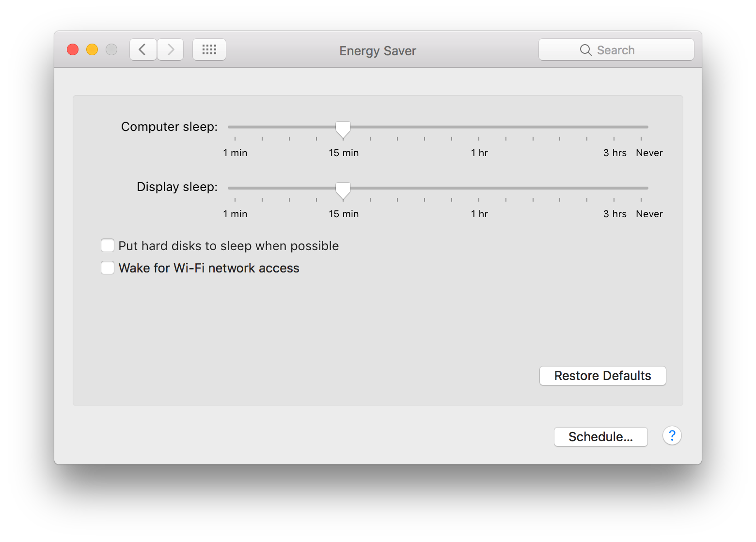Click the '3 hrs' label under Computer sleep
756x542 pixels.
614,152
